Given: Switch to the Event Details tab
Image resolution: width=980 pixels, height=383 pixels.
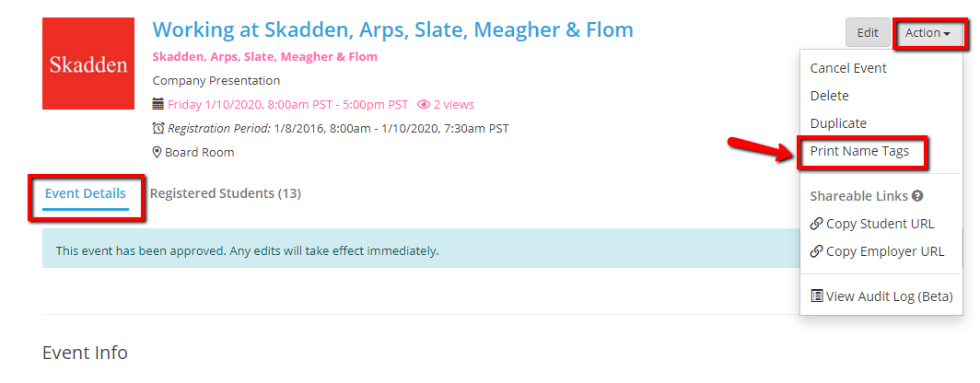Looking at the screenshot, I should click(x=85, y=193).
